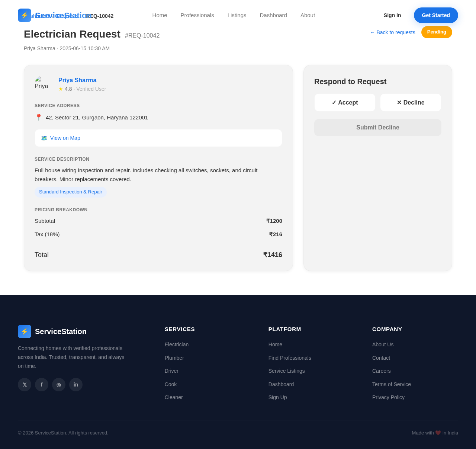
Task: Open the Instagram social icon
Action: [x=59, y=385]
